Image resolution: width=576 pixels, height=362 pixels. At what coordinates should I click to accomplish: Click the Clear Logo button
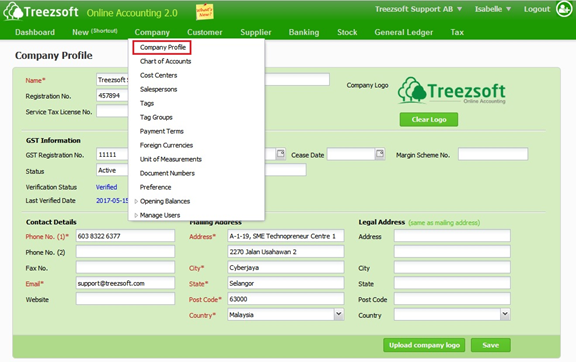coord(429,119)
